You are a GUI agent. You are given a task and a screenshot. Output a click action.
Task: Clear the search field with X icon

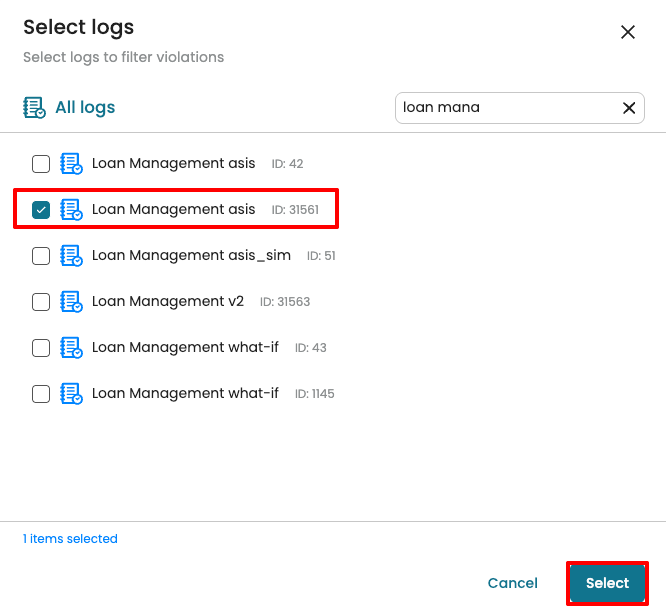(x=629, y=108)
